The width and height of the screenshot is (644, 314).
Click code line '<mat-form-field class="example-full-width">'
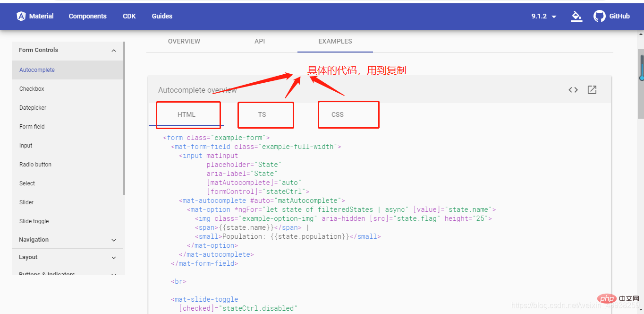coord(256,147)
